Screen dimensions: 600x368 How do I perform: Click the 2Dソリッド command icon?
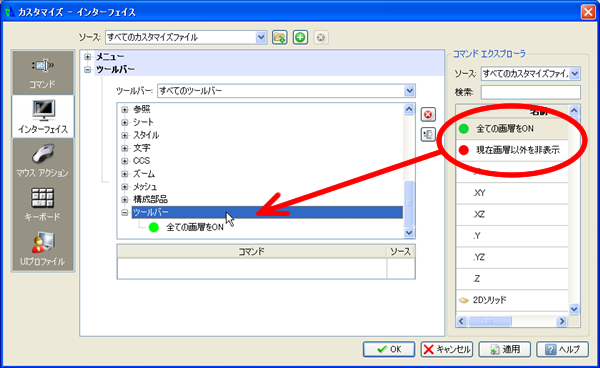pos(464,300)
